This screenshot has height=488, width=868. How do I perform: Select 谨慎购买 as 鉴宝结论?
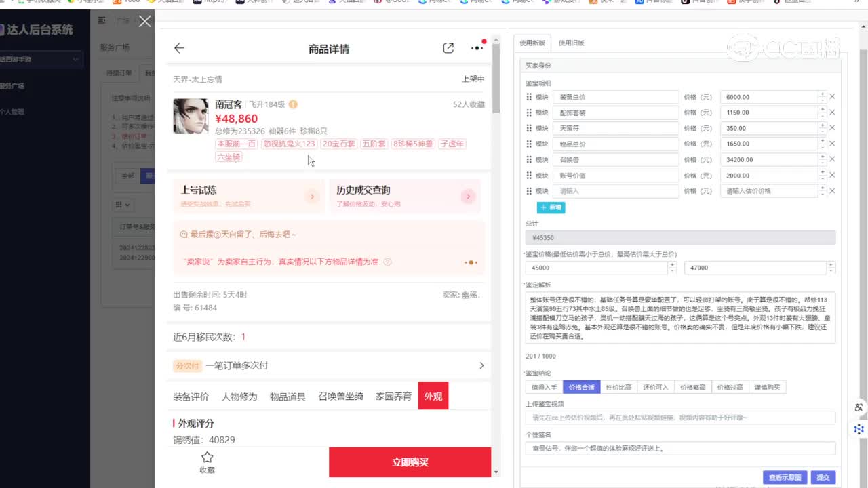[768, 388]
